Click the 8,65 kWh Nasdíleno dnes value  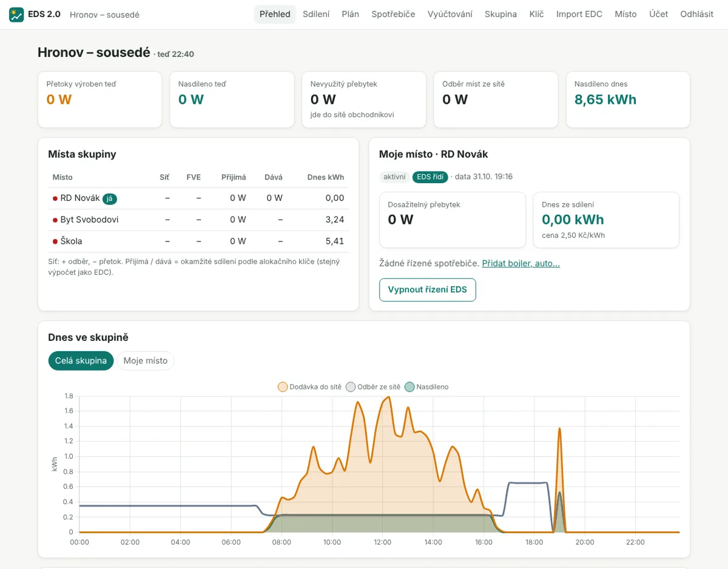(605, 99)
